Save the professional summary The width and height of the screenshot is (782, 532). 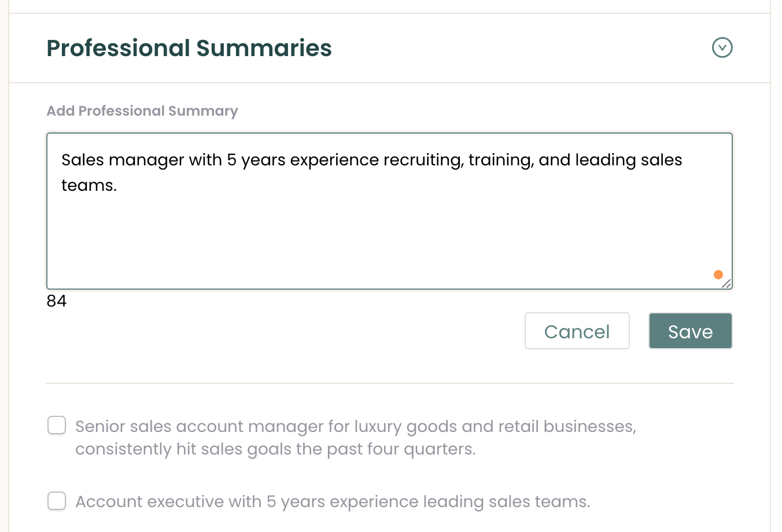click(x=690, y=331)
